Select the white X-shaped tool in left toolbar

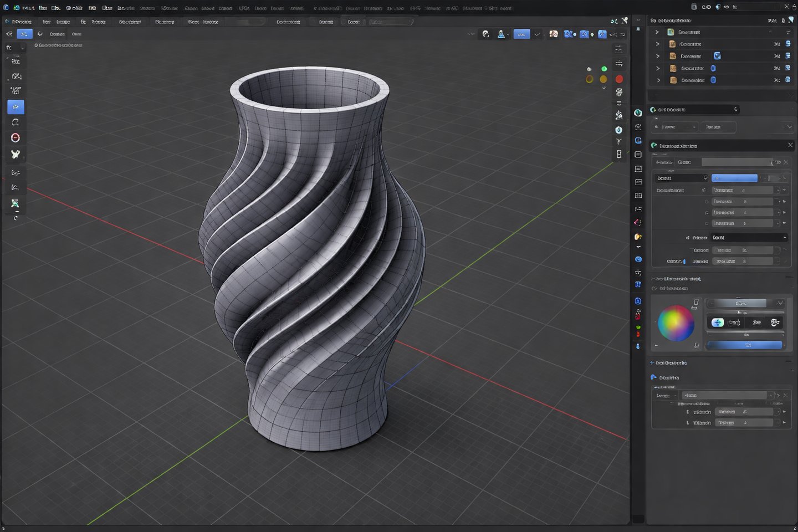[x=16, y=155]
